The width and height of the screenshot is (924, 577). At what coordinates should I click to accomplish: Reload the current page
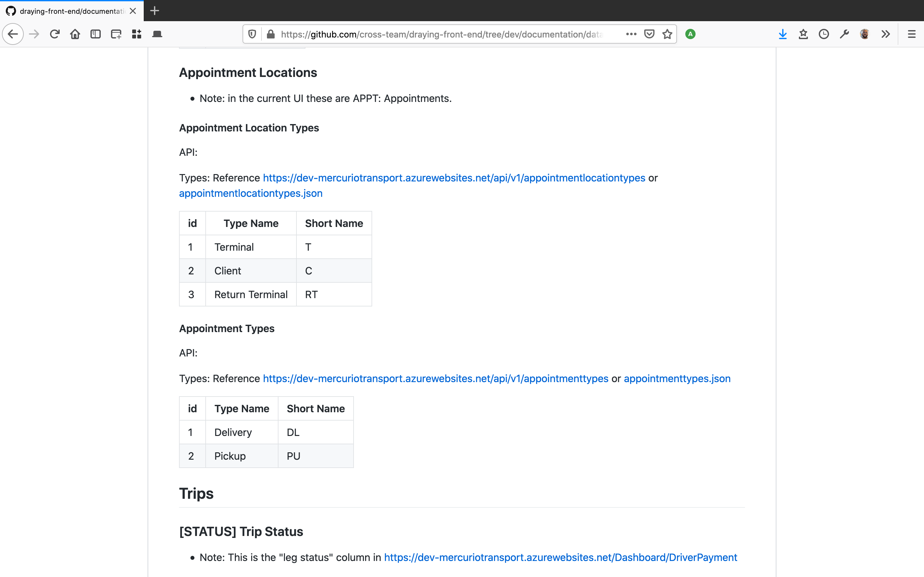pos(55,34)
